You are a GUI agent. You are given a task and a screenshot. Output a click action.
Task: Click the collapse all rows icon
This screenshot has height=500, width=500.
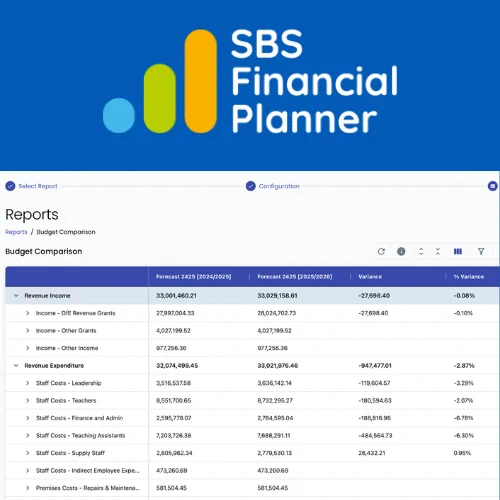coord(438,252)
